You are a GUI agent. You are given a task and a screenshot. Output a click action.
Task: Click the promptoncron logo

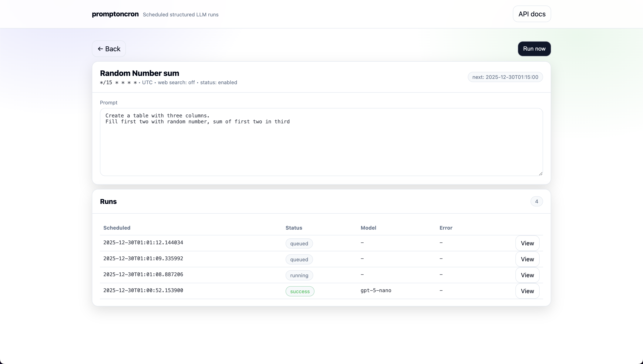tap(115, 14)
